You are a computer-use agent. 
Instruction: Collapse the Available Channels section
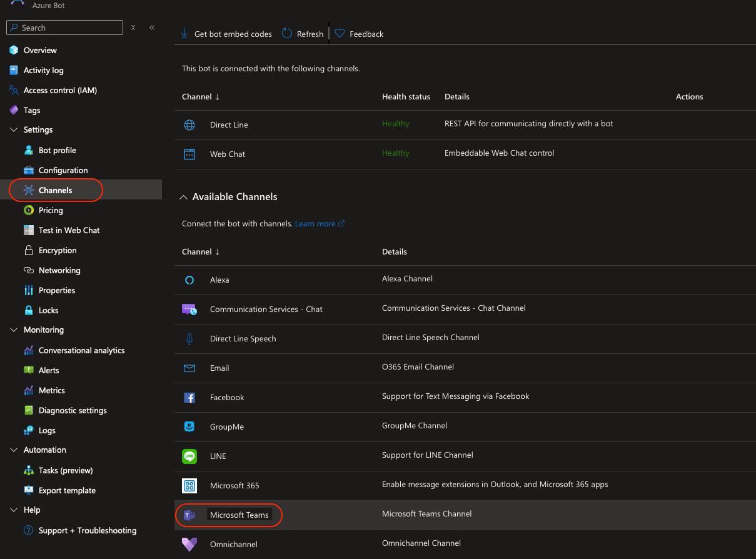coord(183,197)
